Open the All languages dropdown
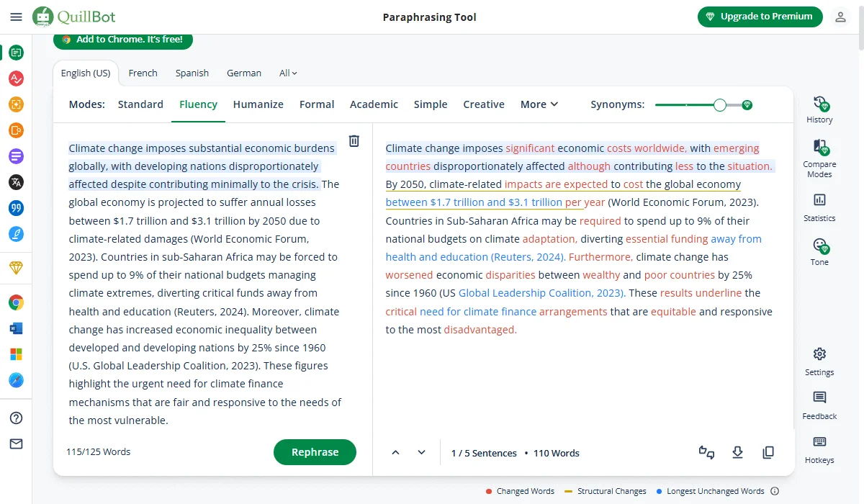The height and width of the screenshot is (504, 864). coord(287,73)
